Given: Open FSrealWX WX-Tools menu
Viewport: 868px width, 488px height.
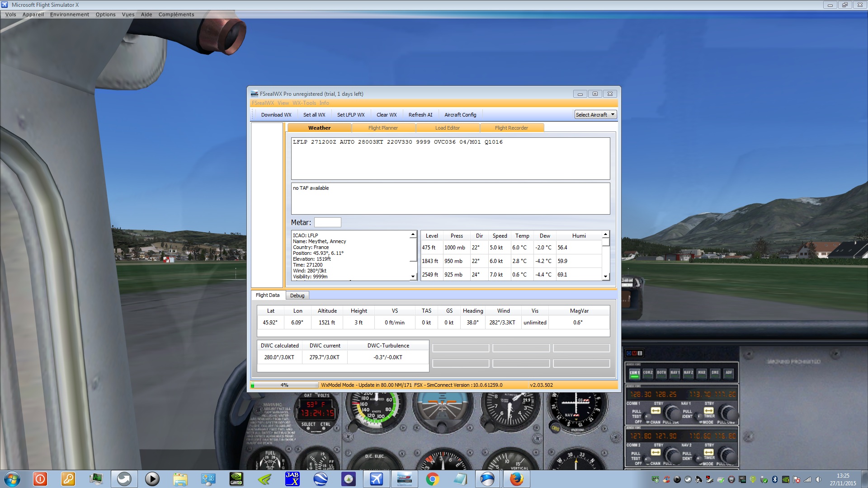Looking at the screenshot, I should pyautogui.click(x=304, y=103).
